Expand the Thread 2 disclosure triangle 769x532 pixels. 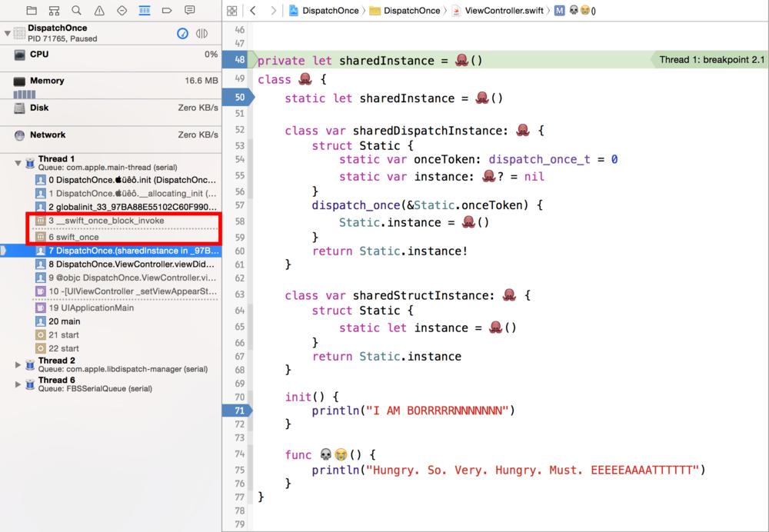click(x=18, y=364)
